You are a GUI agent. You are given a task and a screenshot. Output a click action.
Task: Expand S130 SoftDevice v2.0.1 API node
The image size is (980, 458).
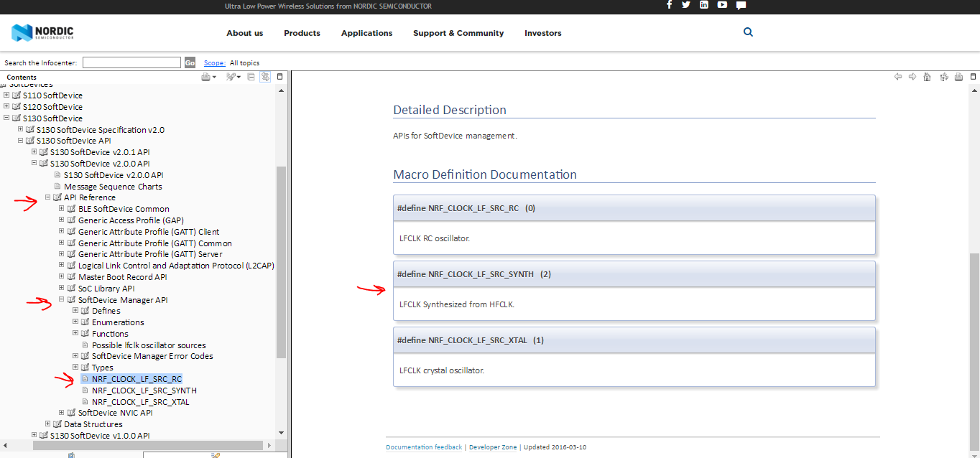coord(34,152)
